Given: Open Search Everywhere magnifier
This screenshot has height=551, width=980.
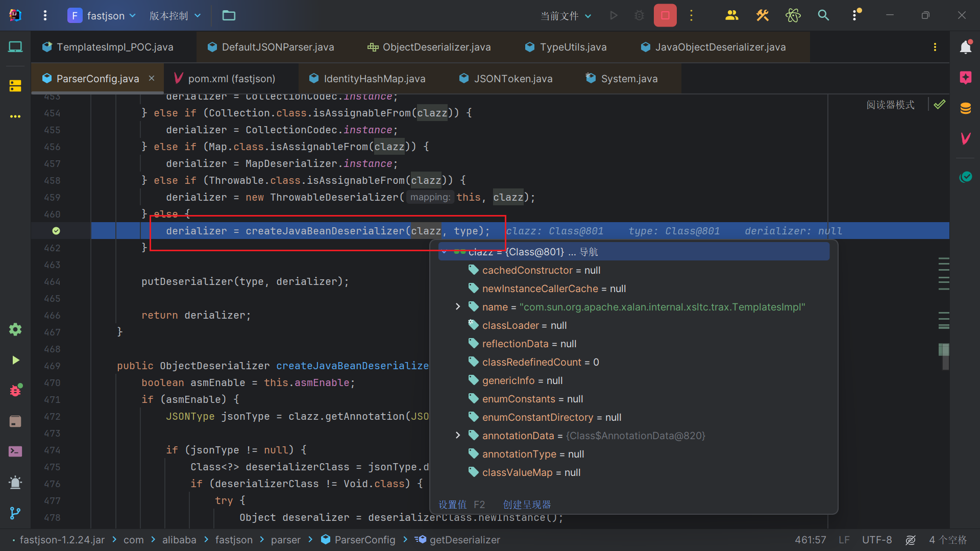Looking at the screenshot, I should [823, 15].
